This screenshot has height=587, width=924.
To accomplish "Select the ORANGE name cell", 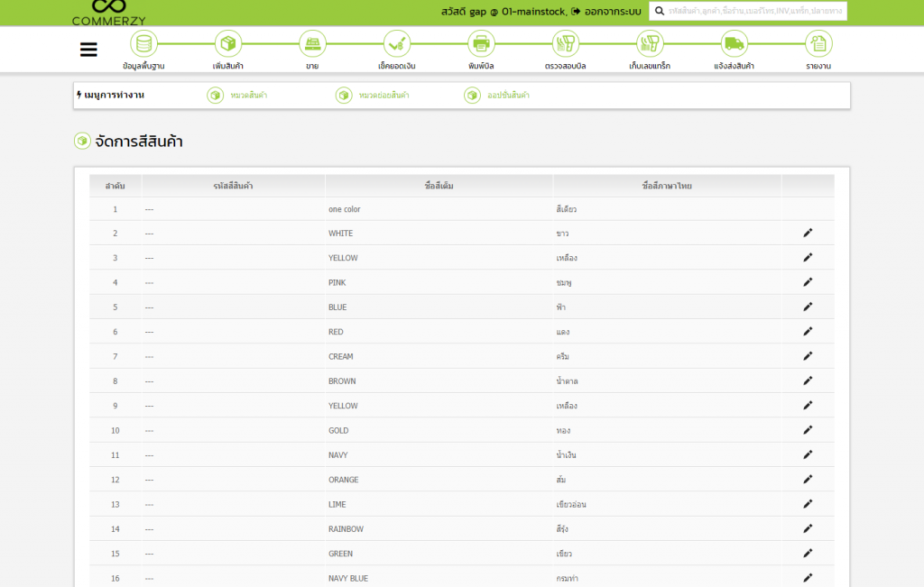I will (439, 480).
